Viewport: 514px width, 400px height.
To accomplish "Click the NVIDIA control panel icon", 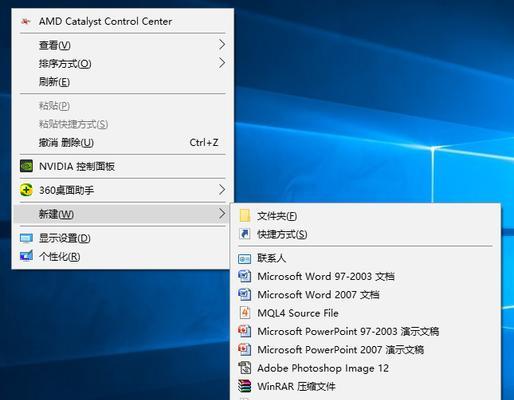I will click(26, 166).
